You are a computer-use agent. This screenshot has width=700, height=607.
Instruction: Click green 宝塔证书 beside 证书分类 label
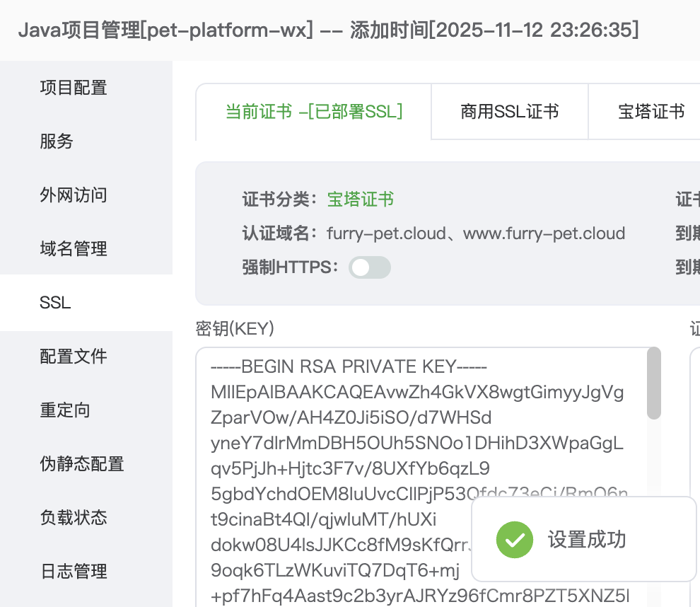pos(361,200)
